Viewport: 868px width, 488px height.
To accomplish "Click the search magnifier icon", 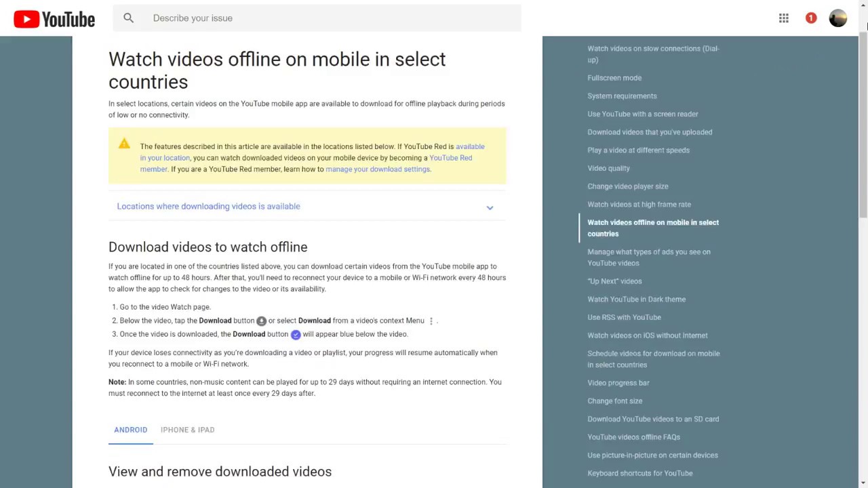I will (x=128, y=18).
